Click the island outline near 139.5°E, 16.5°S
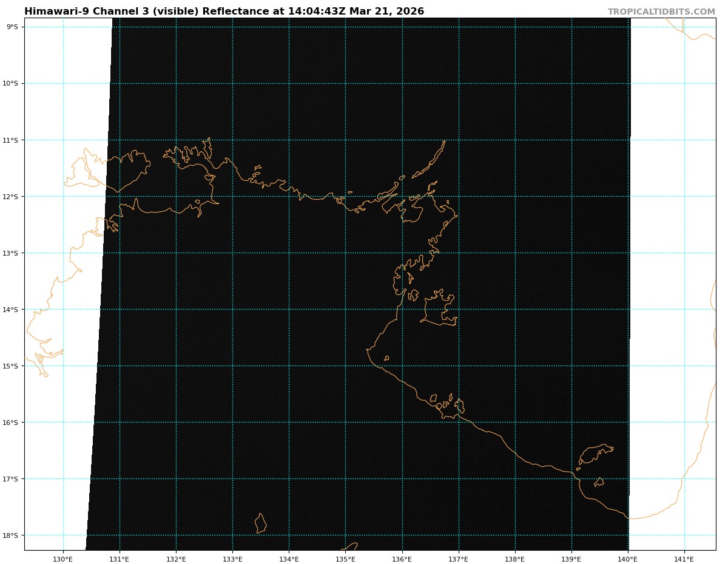The image size is (728, 564). [595, 453]
